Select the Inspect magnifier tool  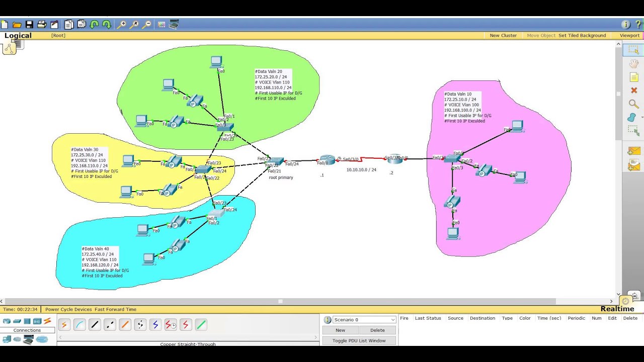[634, 104]
